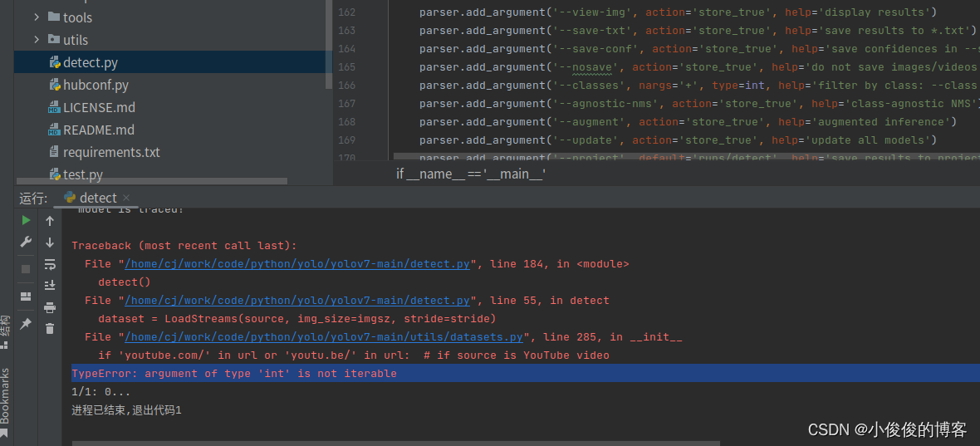Clear console output with trash icon

50,329
